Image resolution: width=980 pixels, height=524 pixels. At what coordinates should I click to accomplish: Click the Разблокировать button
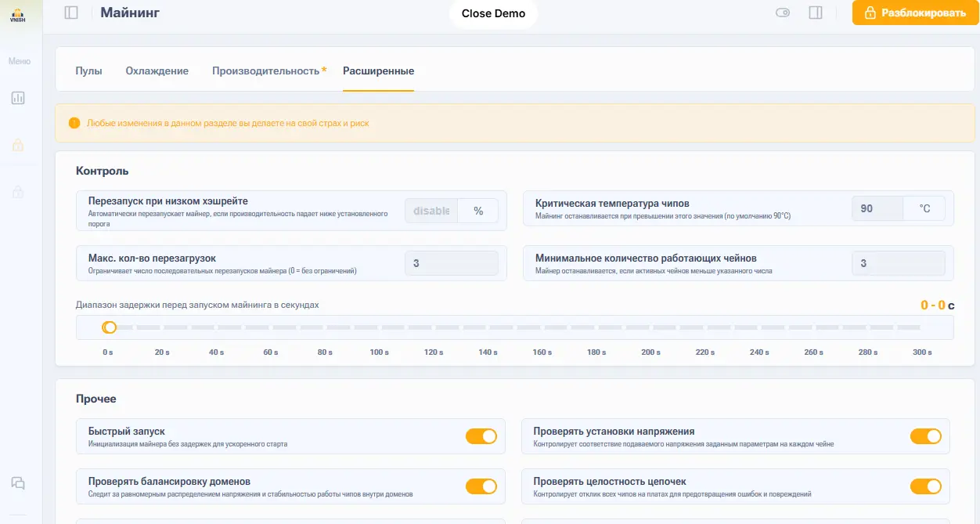914,13
